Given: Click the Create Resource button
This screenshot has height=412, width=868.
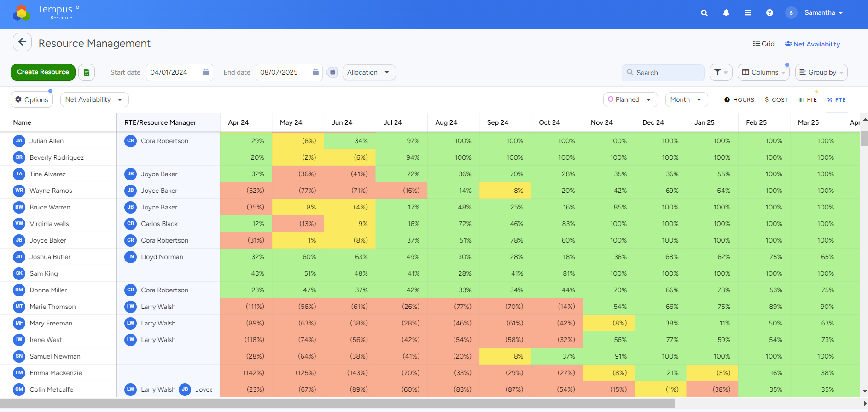Looking at the screenshot, I should [x=43, y=72].
